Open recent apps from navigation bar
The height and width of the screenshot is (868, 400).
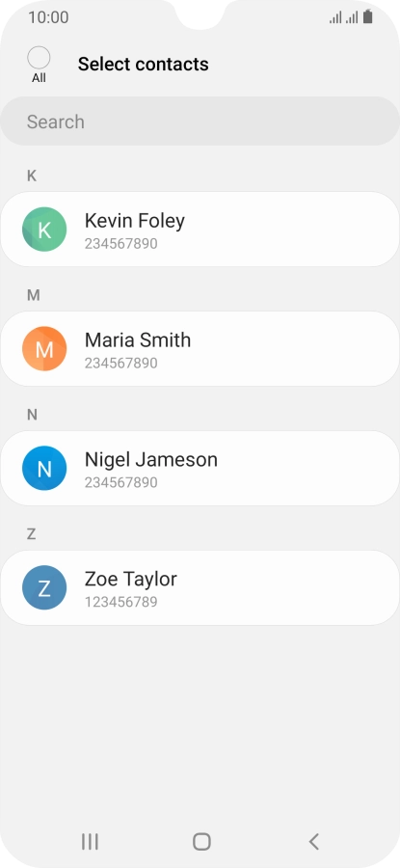click(90, 841)
